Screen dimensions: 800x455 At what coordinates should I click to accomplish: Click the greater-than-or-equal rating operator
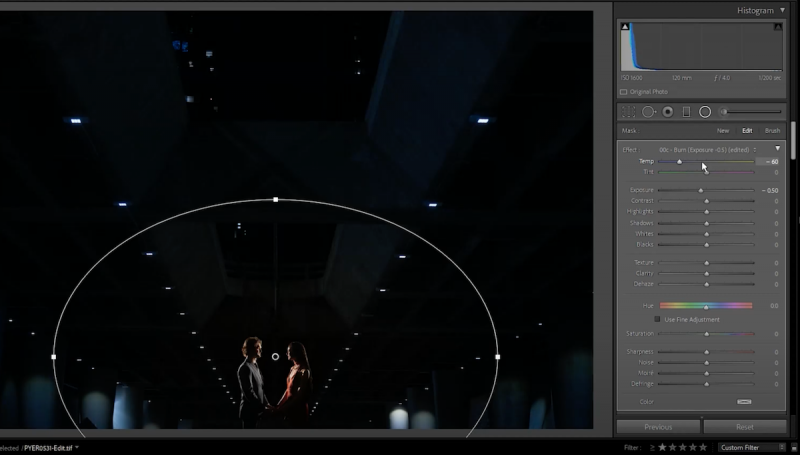pyautogui.click(x=652, y=448)
